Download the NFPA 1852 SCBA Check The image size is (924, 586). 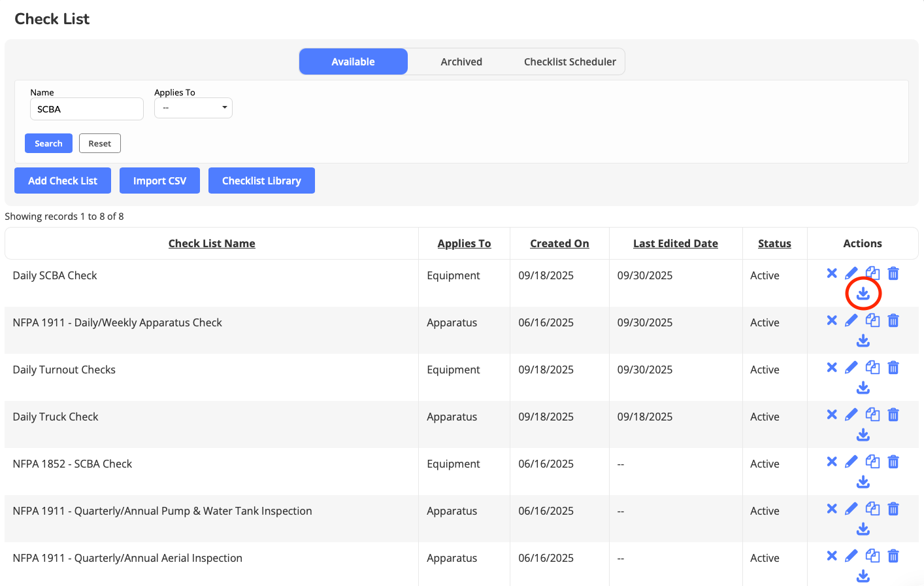[x=863, y=482]
